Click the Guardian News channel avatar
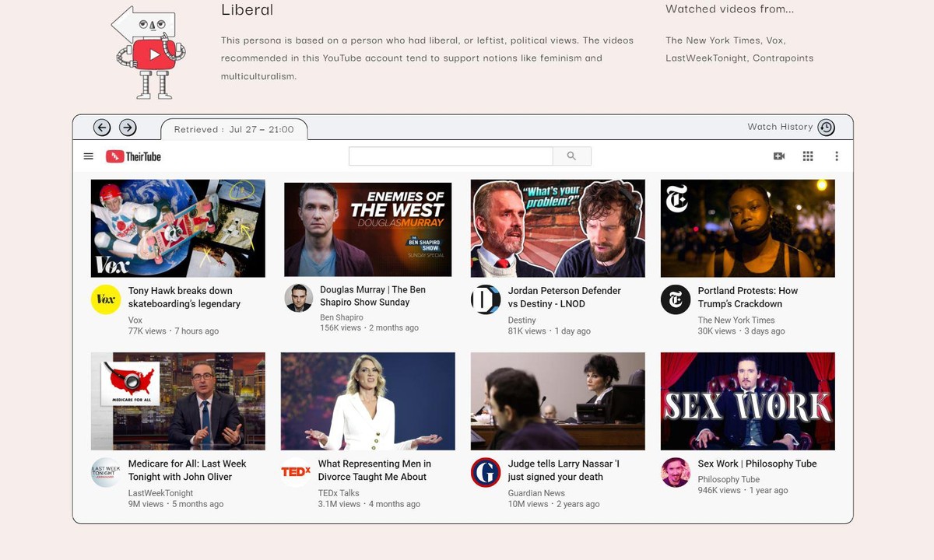The height and width of the screenshot is (560, 934). click(486, 472)
